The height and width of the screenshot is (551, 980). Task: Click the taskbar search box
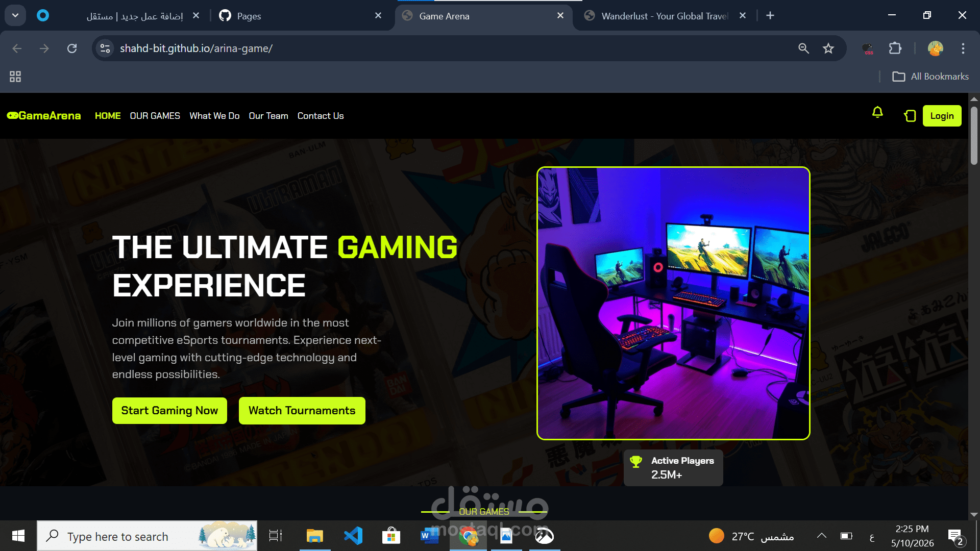pos(147,536)
